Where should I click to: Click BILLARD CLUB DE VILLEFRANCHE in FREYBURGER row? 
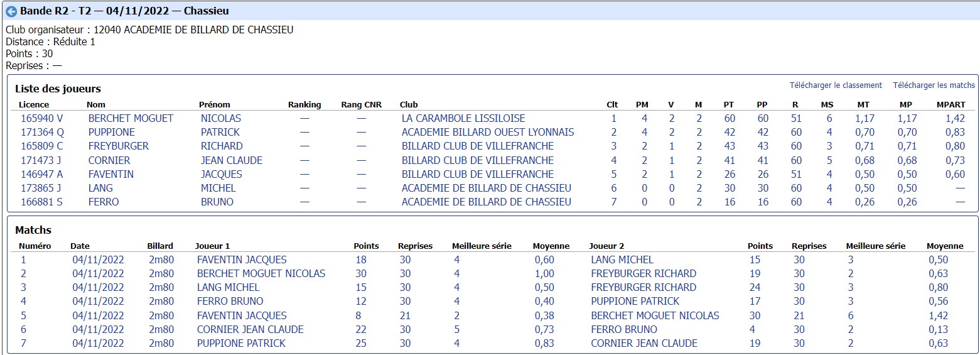[x=478, y=146]
